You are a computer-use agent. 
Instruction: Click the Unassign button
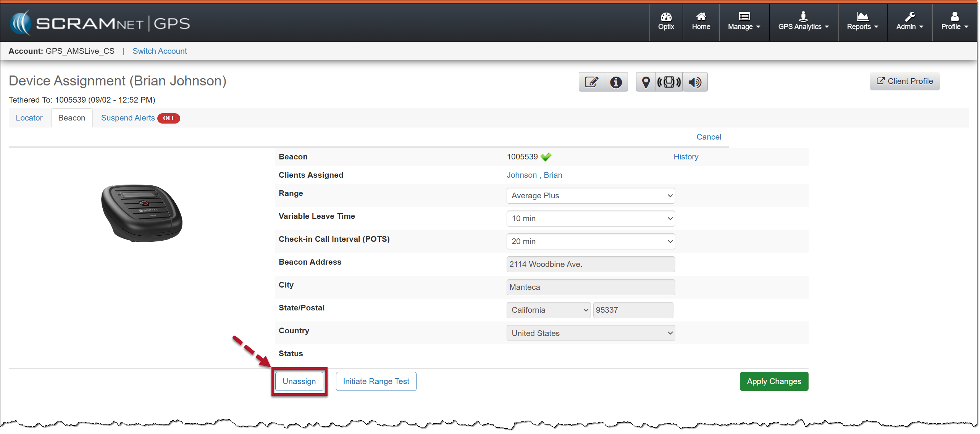pyautogui.click(x=299, y=381)
